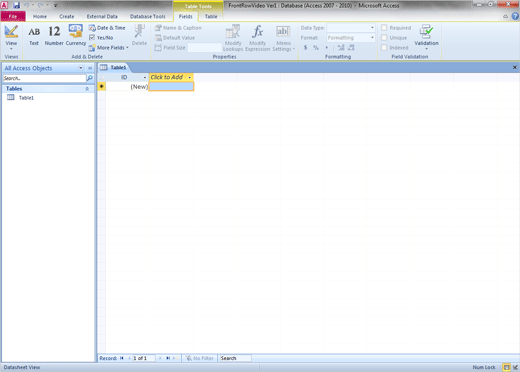Switch to Design View in status bar
520x372 pixels.
click(x=515, y=367)
